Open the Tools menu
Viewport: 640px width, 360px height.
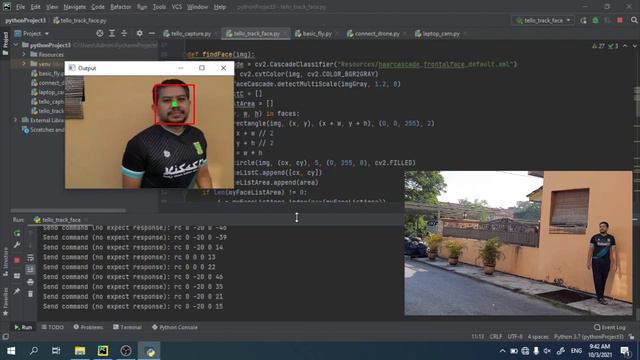point(159,7)
